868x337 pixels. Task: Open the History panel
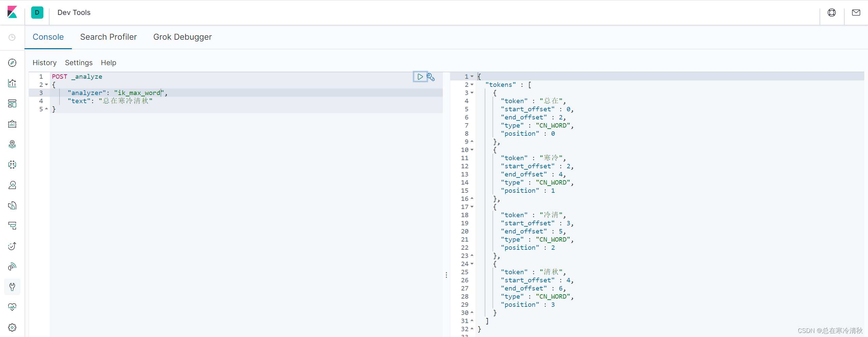(44, 63)
